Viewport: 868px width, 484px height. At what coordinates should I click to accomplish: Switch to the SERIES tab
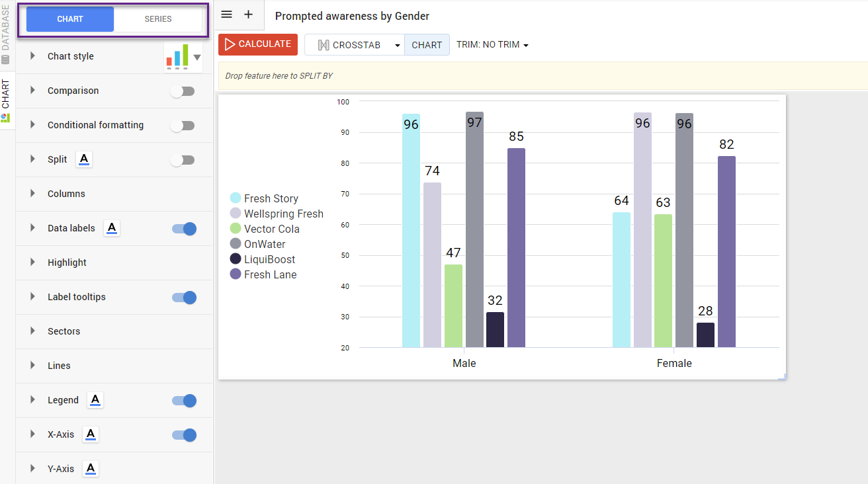158,19
